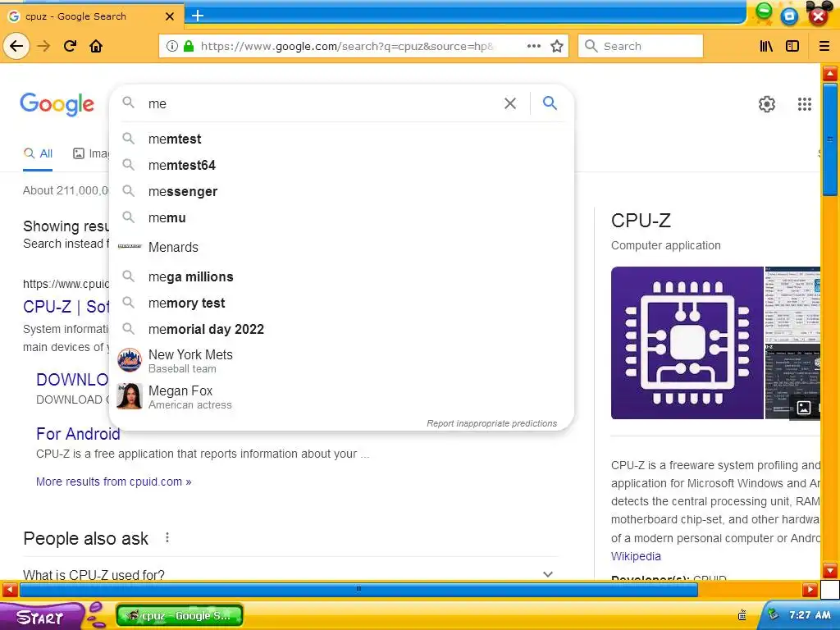Click Report inappropriate predictions link
The image size is (840, 630).
point(492,423)
